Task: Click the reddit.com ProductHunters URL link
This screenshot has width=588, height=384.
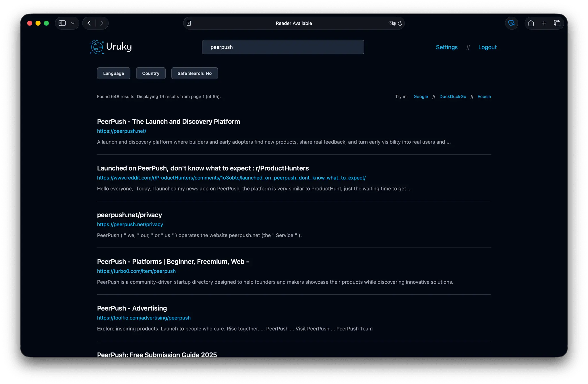Action: tap(231, 178)
